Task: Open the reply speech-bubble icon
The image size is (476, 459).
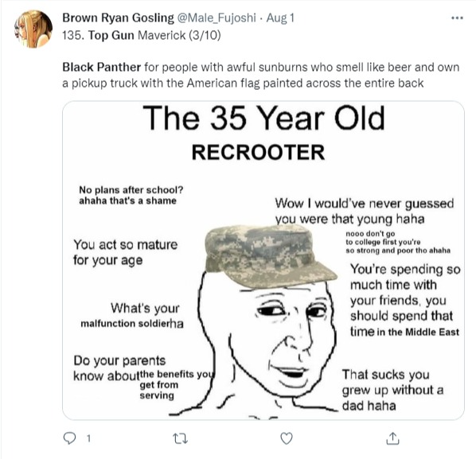Action: pos(69,438)
